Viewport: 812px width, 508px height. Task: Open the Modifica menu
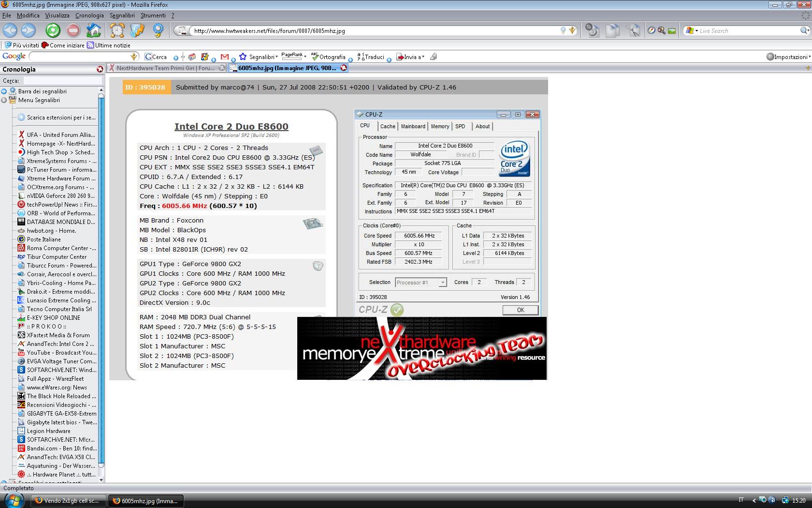[x=28, y=15]
